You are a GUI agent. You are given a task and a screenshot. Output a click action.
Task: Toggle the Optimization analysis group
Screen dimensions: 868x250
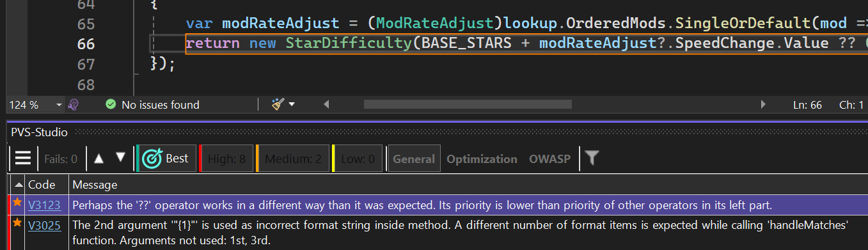(482, 159)
